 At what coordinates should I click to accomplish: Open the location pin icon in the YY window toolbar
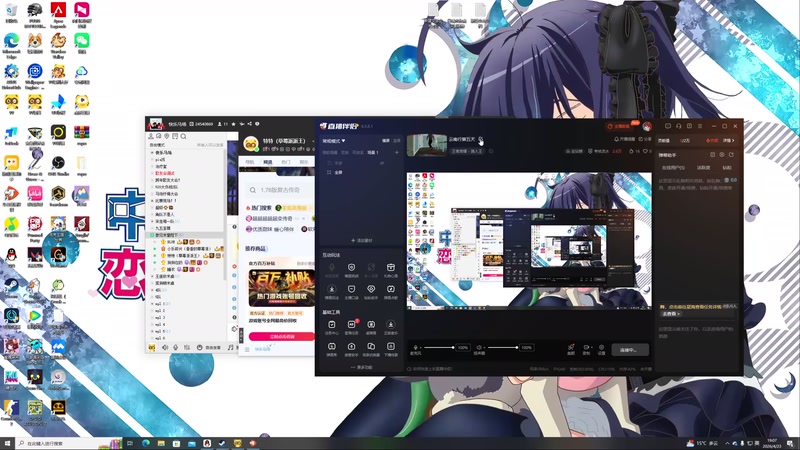click(167, 136)
